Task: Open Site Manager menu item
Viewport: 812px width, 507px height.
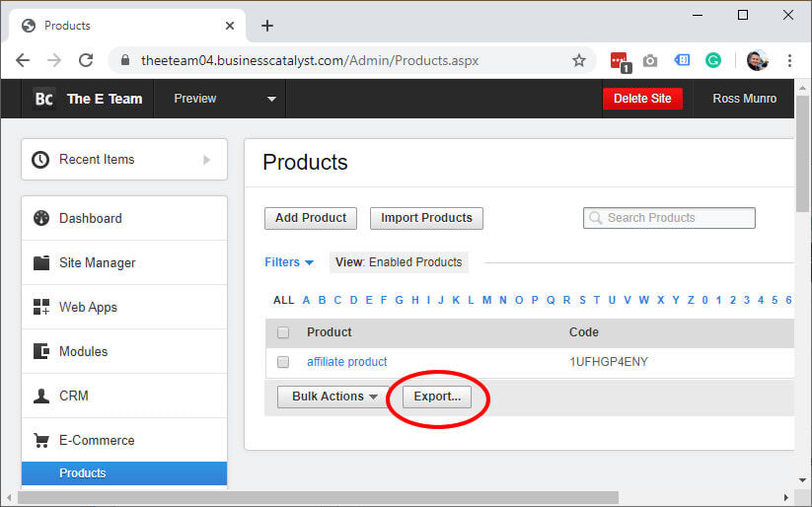Action: point(124,262)
